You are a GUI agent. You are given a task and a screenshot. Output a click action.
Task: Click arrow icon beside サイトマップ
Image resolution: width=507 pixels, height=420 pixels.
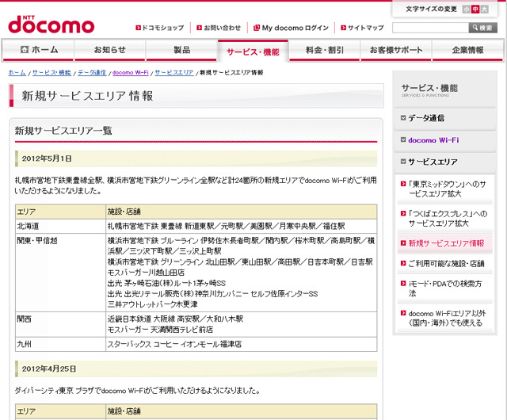[x=343, y=28]
